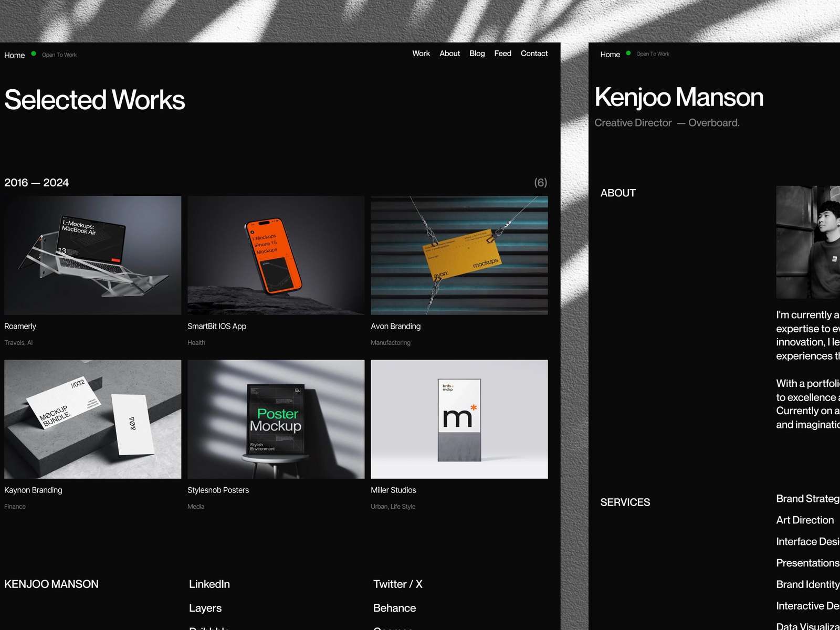Open the Poster Mockup thumbnail
The image size is (840, 630).
tap(276, 419)
